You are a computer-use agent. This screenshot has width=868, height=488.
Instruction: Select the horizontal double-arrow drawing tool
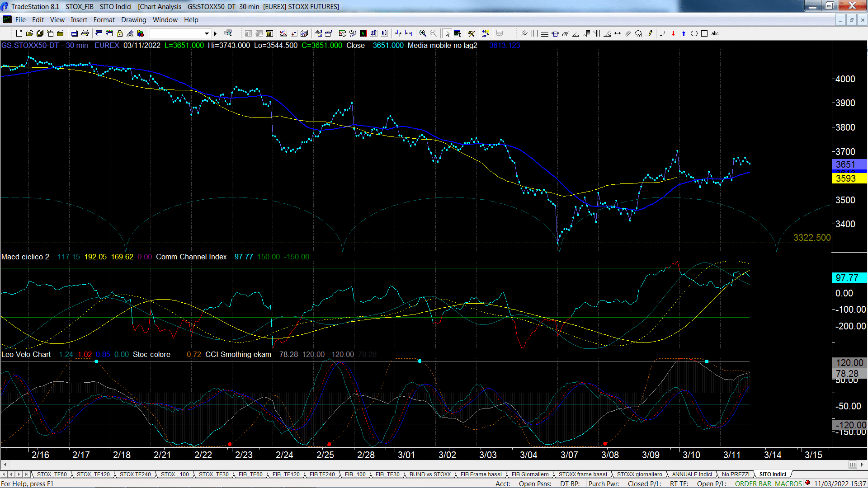tap(618, 33)
